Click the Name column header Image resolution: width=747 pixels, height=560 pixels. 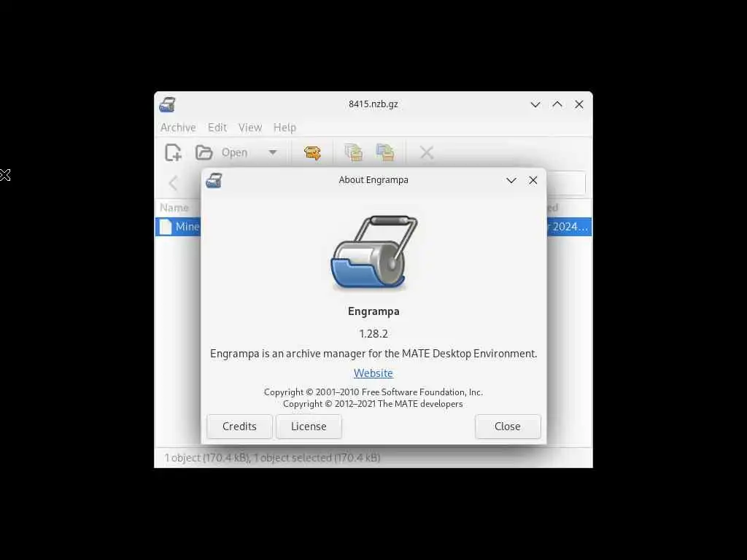[x=174, y=208]
